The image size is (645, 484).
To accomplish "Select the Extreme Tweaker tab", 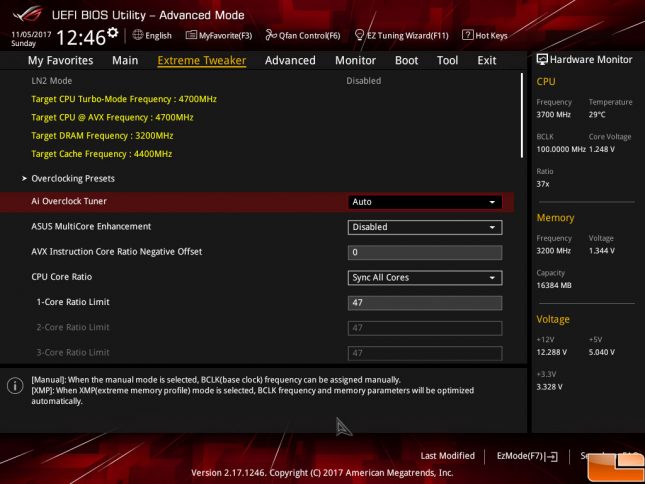I will coord(202,60).
